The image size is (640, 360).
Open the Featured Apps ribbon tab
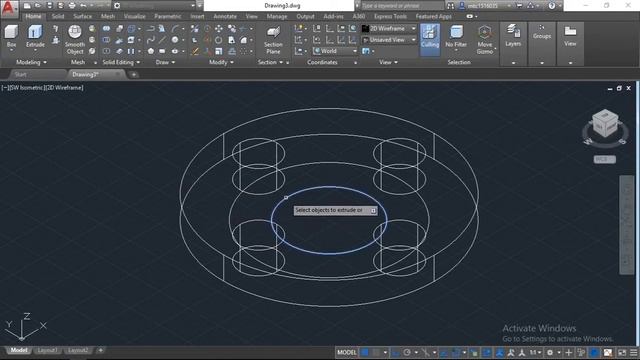pos(433,16)
